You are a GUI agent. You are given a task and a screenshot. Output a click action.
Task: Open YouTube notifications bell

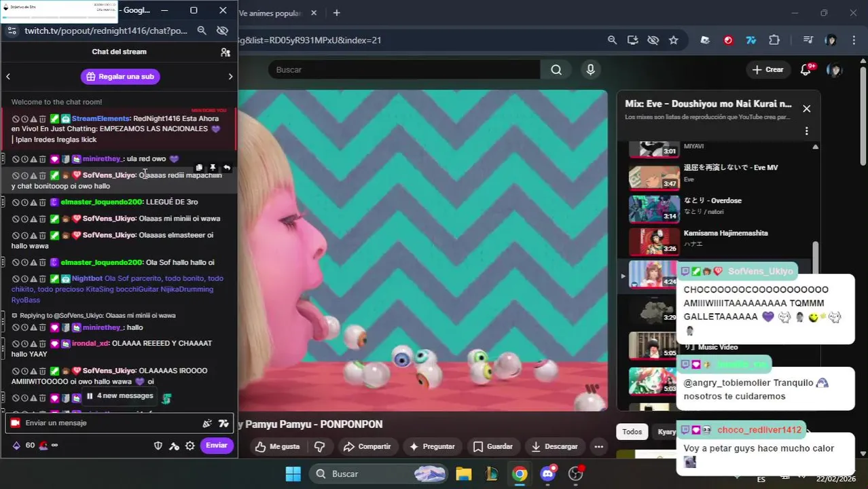click(806, 70)
